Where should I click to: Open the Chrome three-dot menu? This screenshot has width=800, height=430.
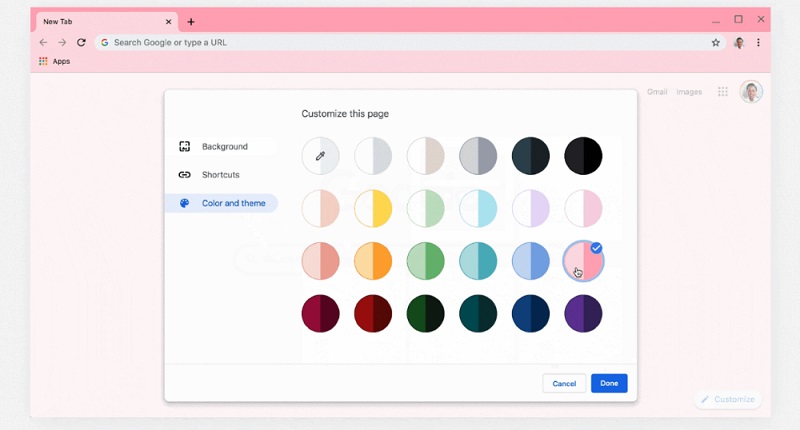[x=758, y=43]
